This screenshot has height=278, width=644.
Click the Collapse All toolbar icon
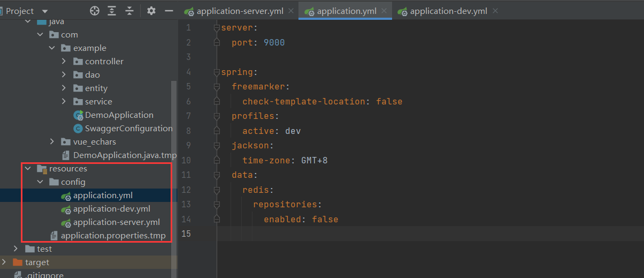pos(129,11)
